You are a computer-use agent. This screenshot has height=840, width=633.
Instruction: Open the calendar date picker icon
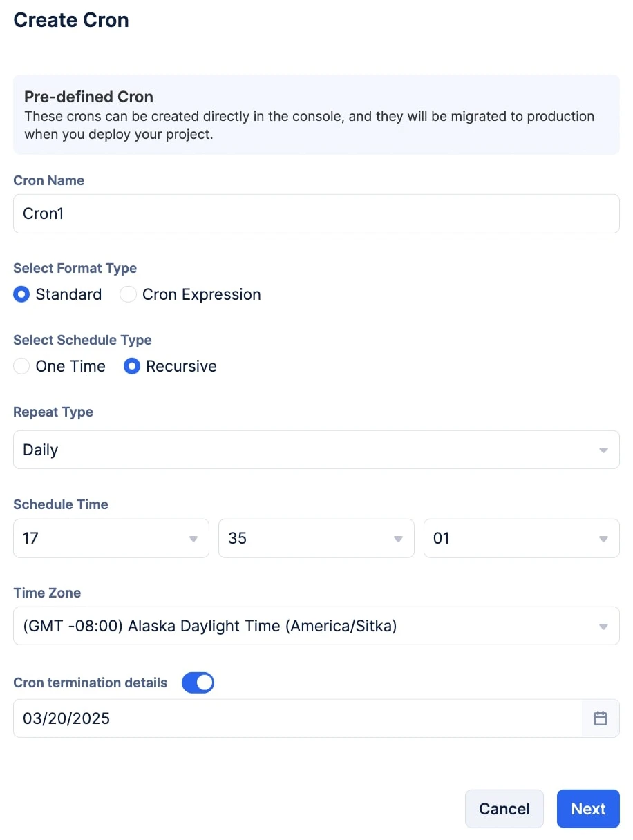coord(601,718)
